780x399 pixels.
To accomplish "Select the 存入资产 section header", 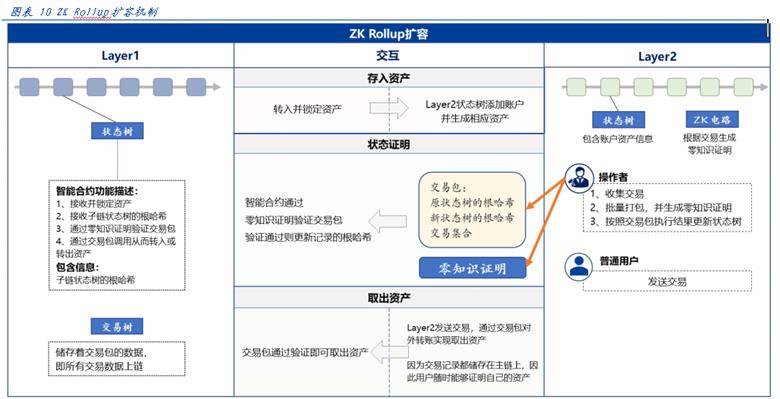I will (389, 78).
